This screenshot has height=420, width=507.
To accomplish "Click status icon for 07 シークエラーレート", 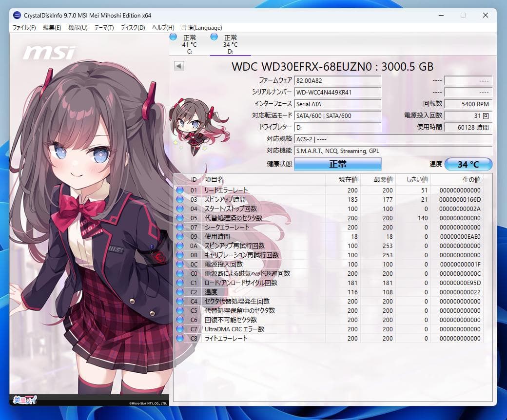I will point(180,227).
